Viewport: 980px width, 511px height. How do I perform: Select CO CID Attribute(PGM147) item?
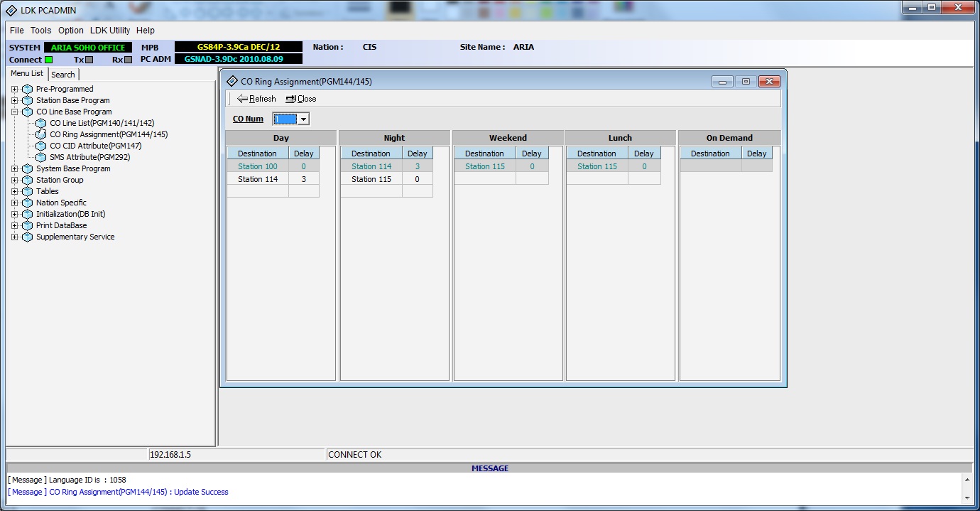point(95,146)
